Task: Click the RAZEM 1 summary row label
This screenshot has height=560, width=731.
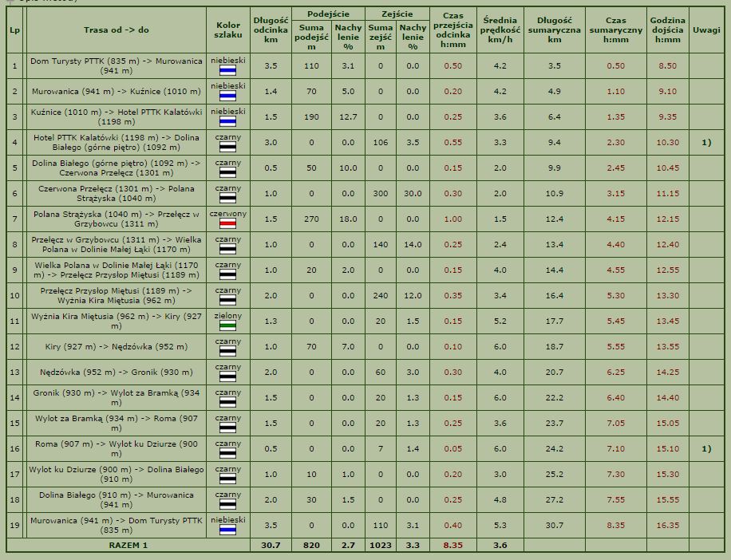Action: (128, 545)
